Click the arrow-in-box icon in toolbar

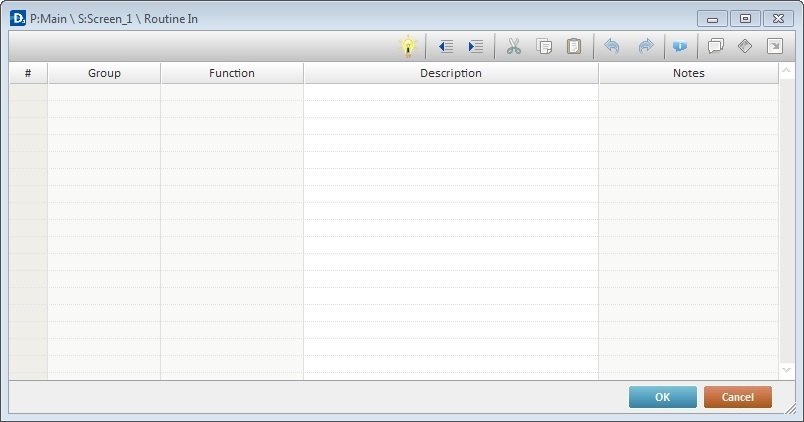[775, 46]
